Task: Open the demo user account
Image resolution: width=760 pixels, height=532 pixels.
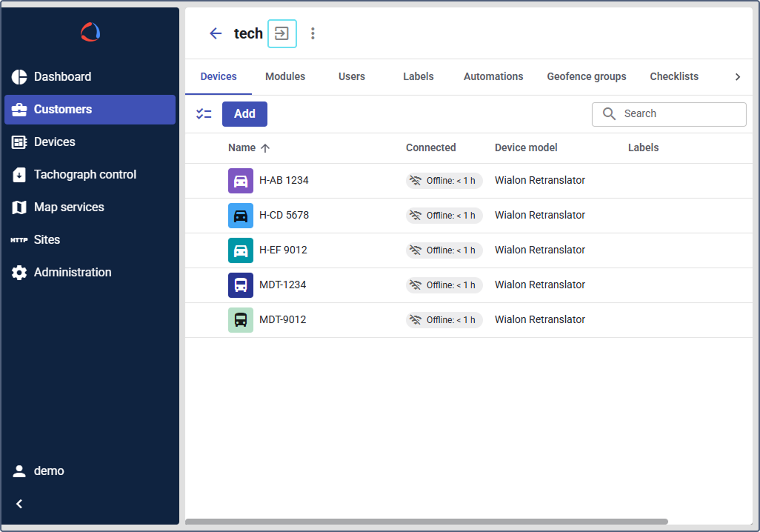Action: (x=49, y=471)
